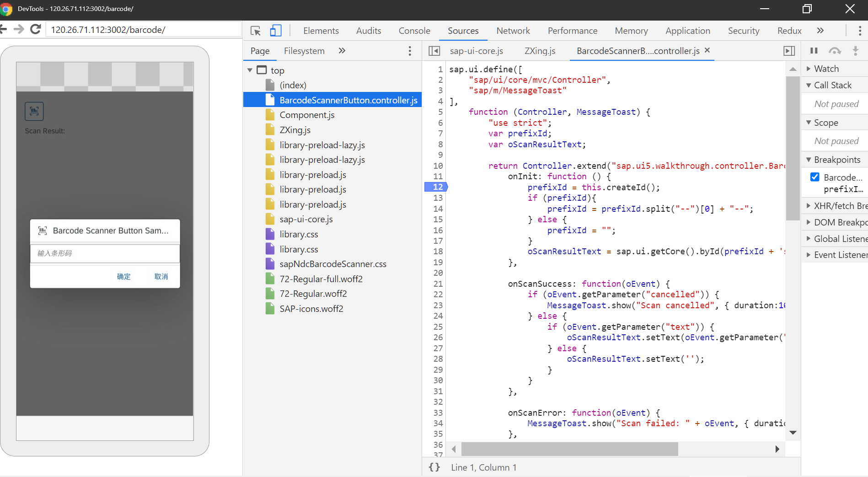Open the Memory tab
The image size is (868, 477).
tap(631, 31)
